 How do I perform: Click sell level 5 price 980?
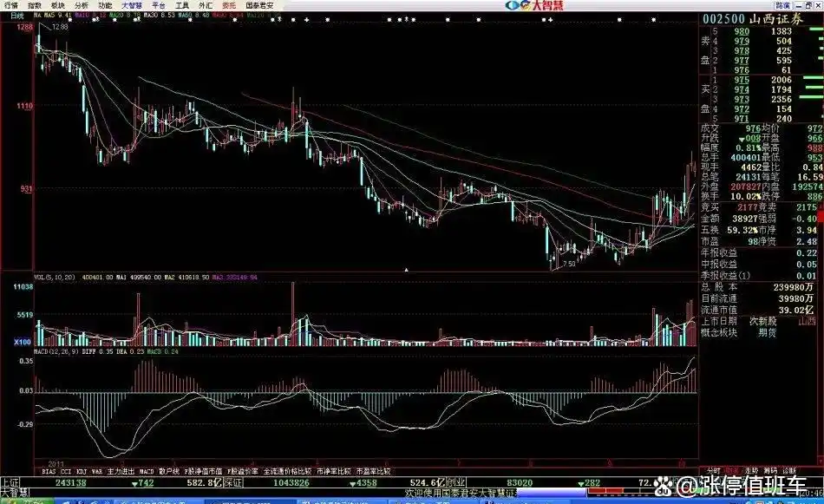tap(742, 31)
